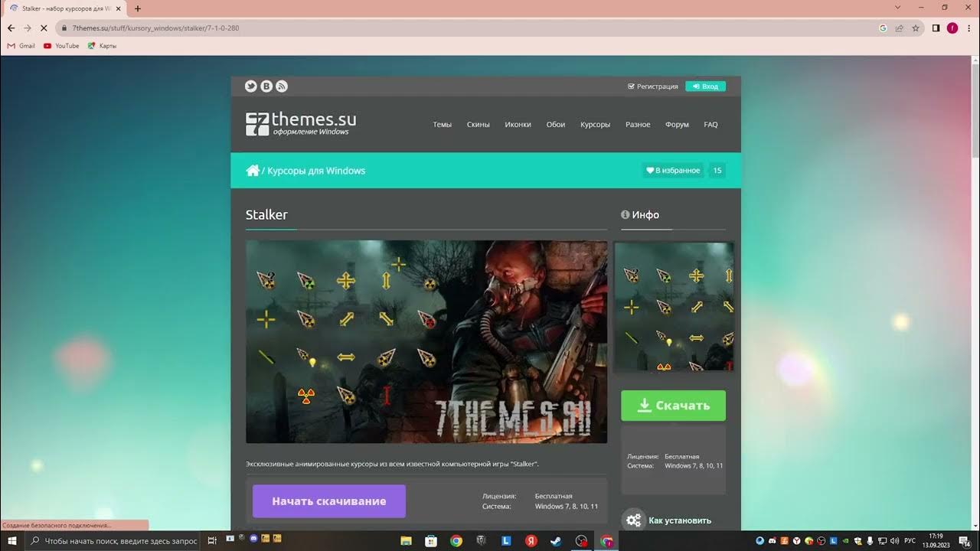980x551 pixels.
Task: Open the RSS feed icon
Action: point(282,86)
